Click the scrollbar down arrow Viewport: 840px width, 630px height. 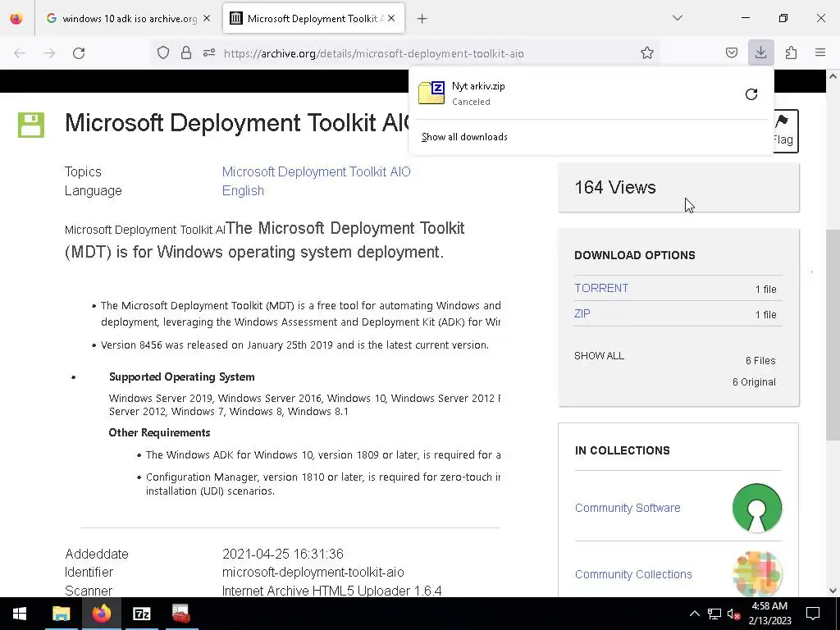(x=833, y=591)
